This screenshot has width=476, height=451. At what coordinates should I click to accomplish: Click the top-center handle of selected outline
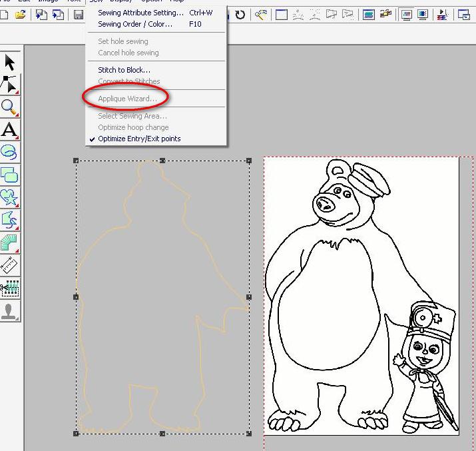point(163,161)
